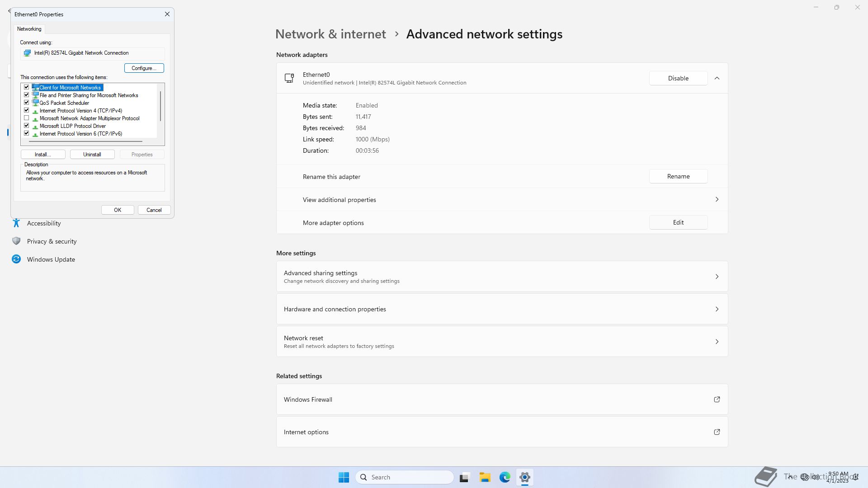Go back to Network & internet breadcrumb
Image resolution: width=868 pixels, height=488 pixels.
(x=330, y=34)
